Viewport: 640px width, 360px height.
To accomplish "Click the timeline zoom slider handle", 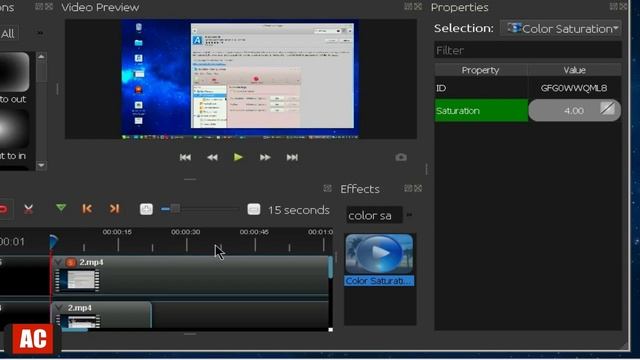I will pos(175,209).
